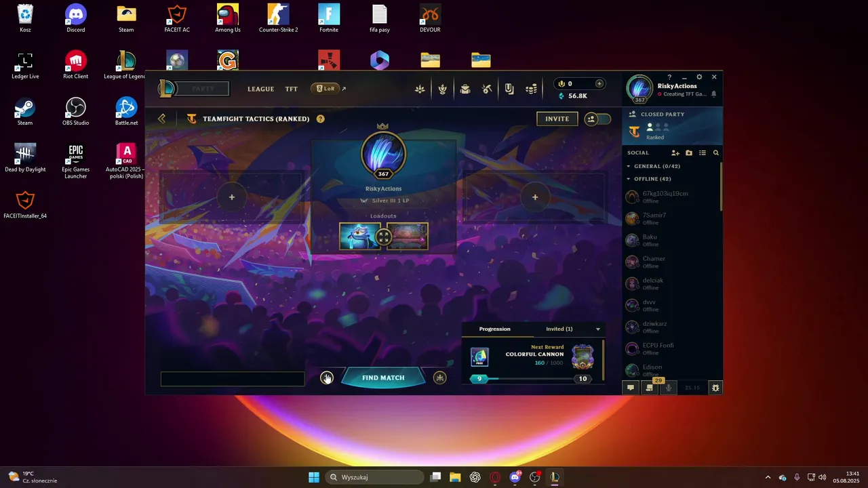Viewport: 868px width, 488px height.
Task: Collapse the GENERAL (0/42) friends group
Action: point(654,166)
